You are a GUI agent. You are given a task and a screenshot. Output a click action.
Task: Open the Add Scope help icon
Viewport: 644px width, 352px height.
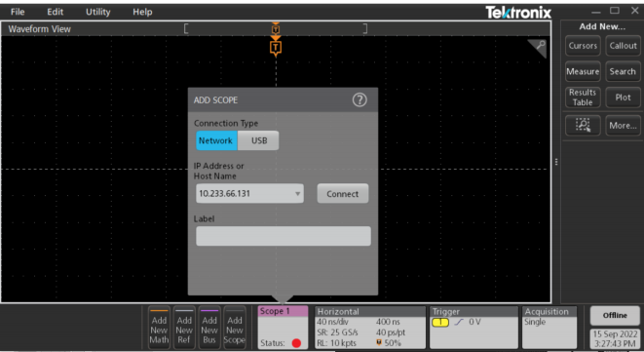(x=360, y=99)
